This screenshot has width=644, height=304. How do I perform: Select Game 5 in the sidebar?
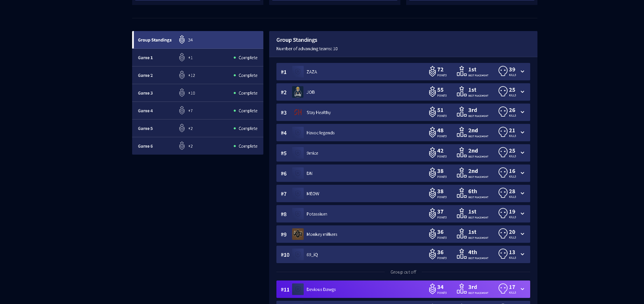197,128
